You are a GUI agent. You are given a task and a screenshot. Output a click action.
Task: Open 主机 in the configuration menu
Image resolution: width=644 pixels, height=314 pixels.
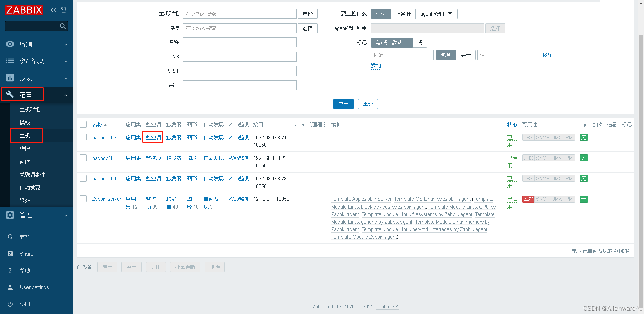point(42,136)
